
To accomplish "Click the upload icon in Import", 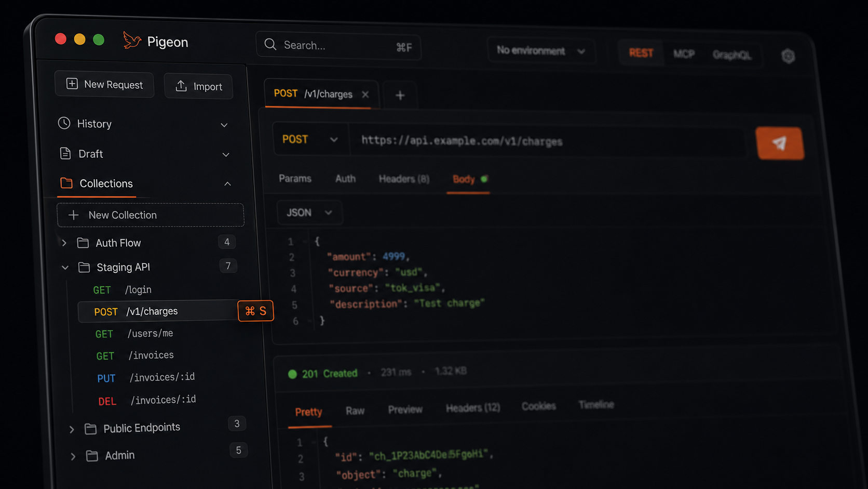I will [x=181, y=86].
